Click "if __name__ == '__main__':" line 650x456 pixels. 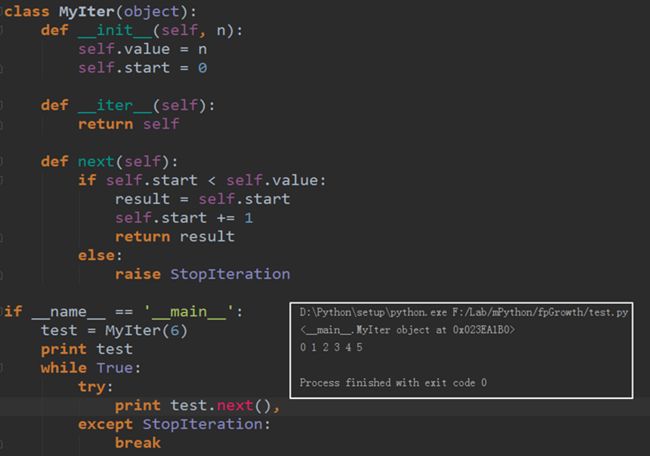click(x=124, y=311)
